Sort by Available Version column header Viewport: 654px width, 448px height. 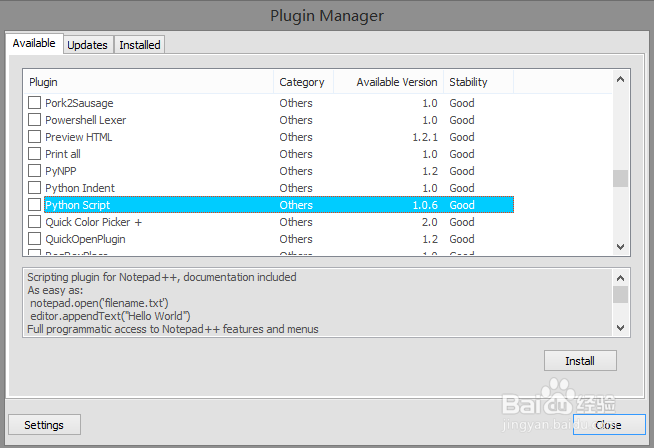tap(388, 82)
